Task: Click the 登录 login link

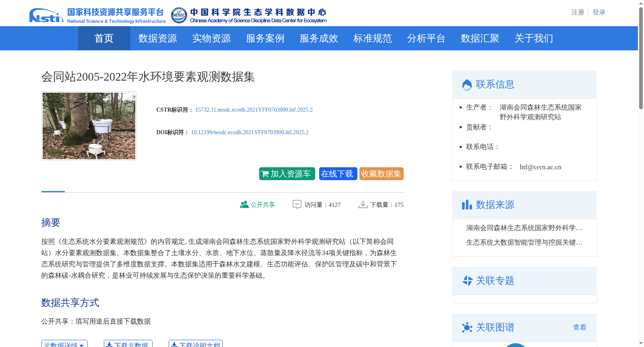Action: tap(599, 12)
